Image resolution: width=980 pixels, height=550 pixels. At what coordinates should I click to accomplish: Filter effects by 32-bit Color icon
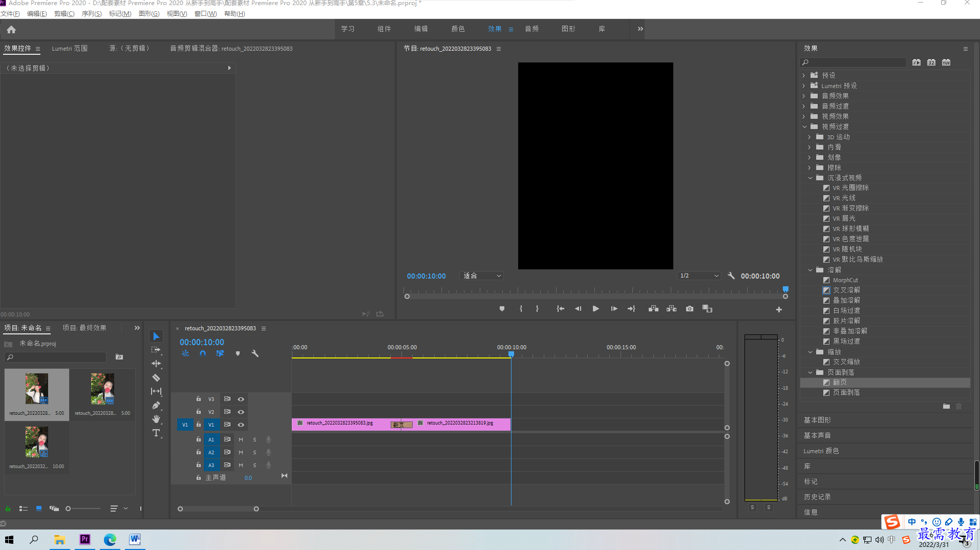[x=931, y=62]
